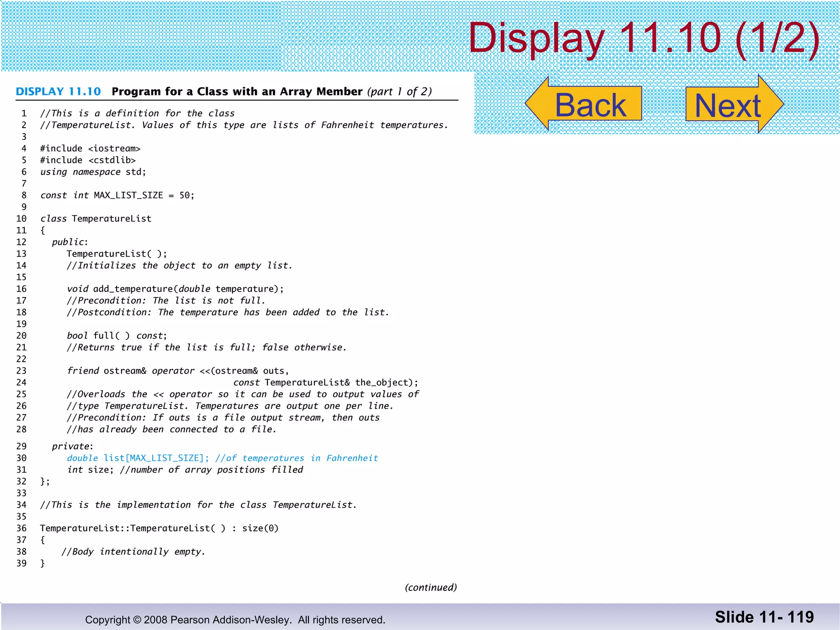Click the 'public:' access specifier
The height and width of the screenshot is (630, 840).
(x=70, y=242)
